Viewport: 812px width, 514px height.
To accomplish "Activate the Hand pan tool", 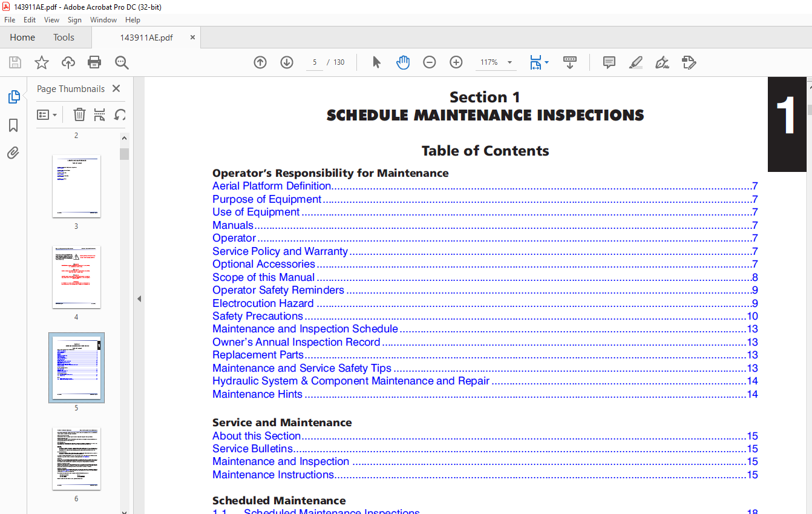I will 403,62.
